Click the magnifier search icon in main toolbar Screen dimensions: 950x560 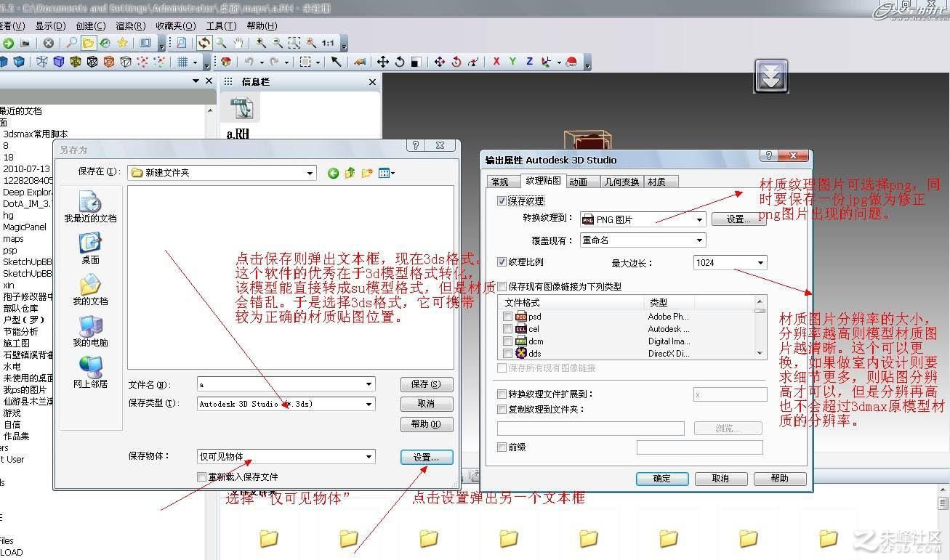[x=72, y=44]
